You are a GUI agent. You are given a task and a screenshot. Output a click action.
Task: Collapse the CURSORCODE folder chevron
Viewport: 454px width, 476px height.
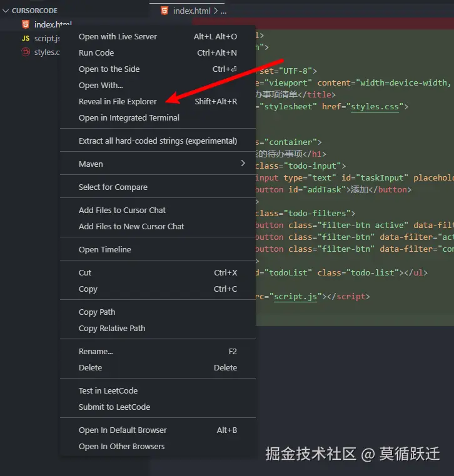point(6,11)
